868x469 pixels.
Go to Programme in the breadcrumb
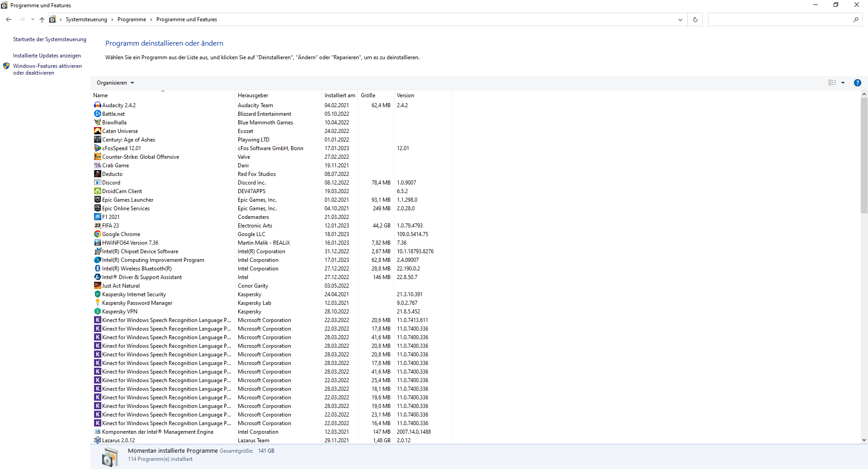pos(132,19)
